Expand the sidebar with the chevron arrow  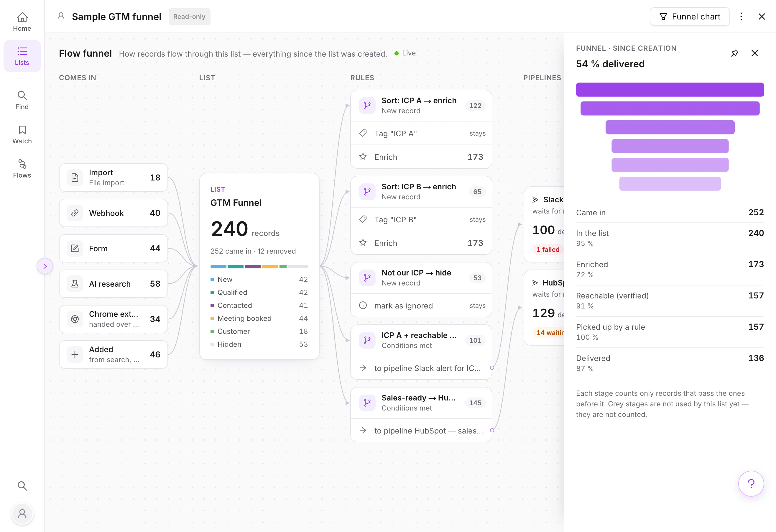click(x=45, y=266)
